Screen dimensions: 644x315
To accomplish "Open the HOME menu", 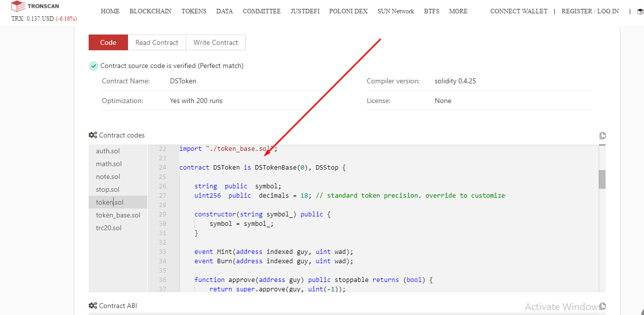I will coord(110,11).
